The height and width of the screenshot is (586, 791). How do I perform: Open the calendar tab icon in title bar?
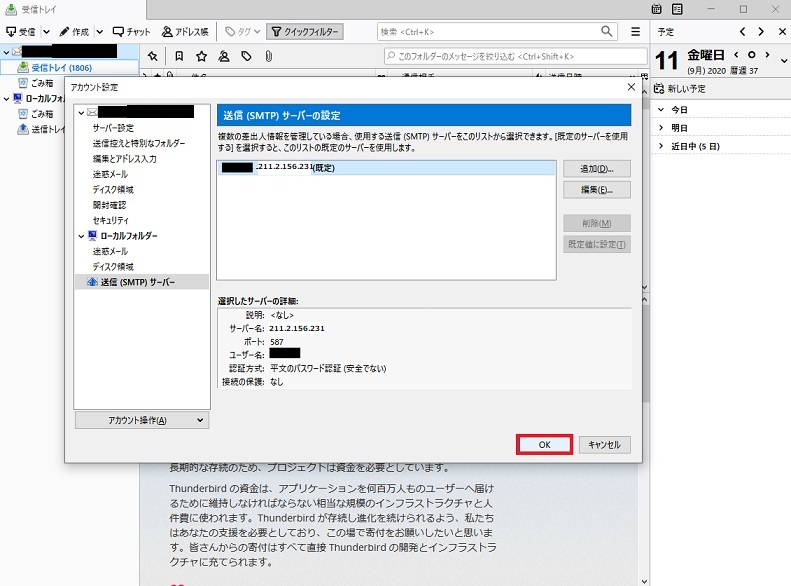(656, 9)
